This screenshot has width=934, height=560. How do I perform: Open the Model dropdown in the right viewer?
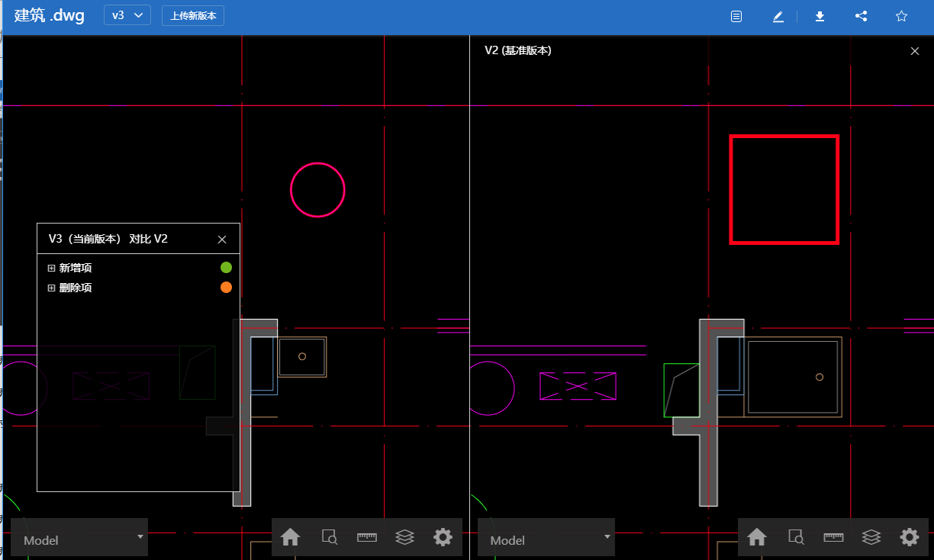[x=546, y=539]
